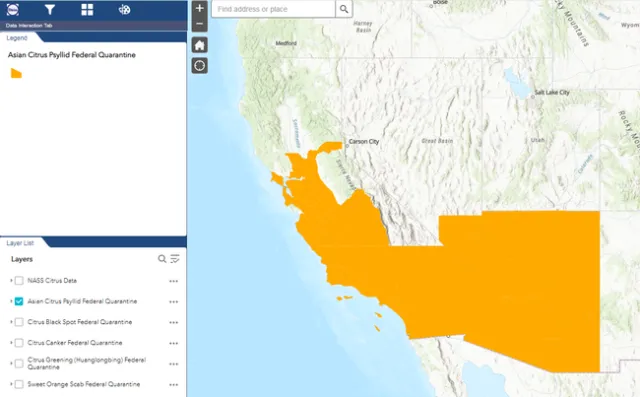Expand Sweet Orange Scab layer details
The image size is (640, 397).
(x=11, y=384)
